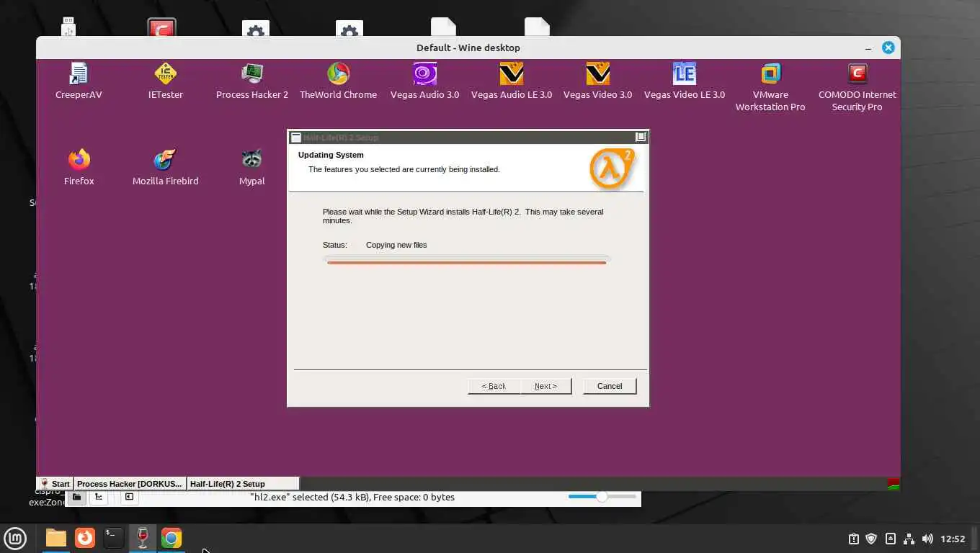Select the Process Hacker 2 desktop icon

click(252, 81)
